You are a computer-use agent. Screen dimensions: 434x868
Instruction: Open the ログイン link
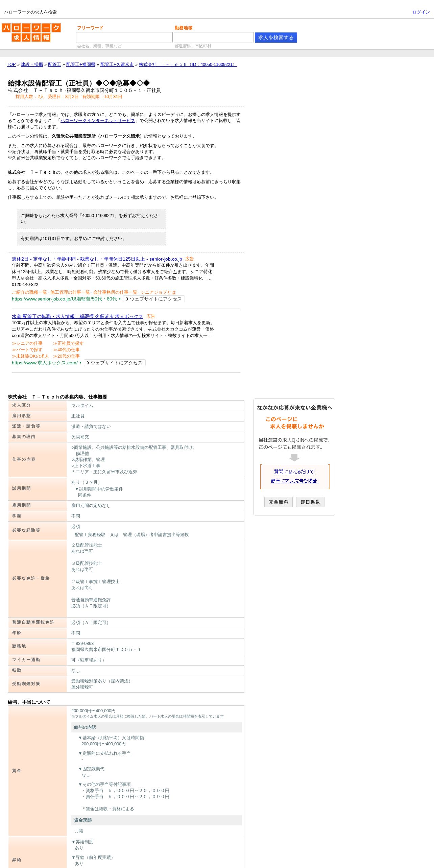[x=421, y=12]
